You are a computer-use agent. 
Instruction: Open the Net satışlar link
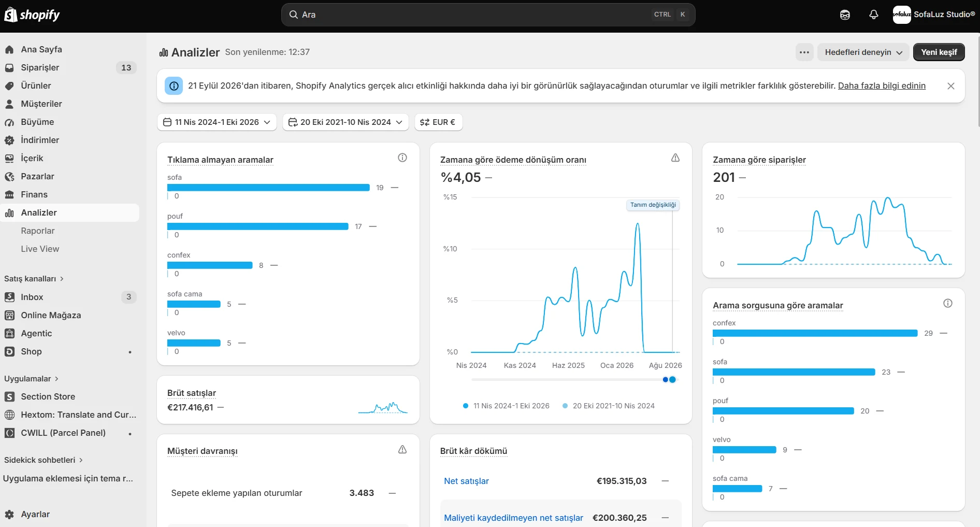pyautogui.click(x=466, y=481)
